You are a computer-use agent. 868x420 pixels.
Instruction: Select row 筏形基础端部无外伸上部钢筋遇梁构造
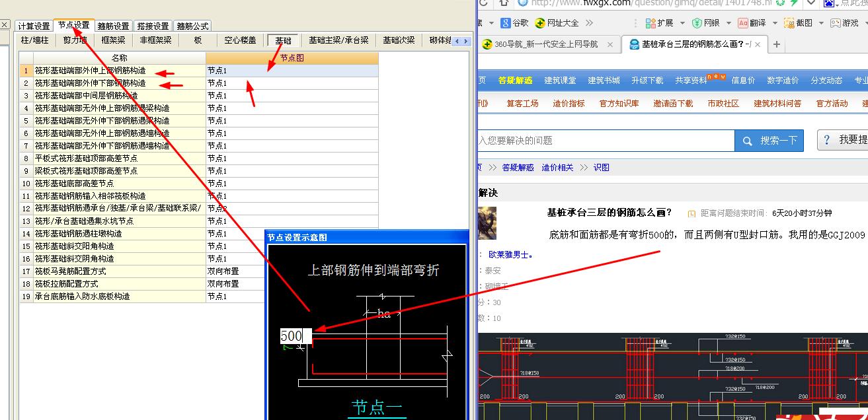point(120,108)
